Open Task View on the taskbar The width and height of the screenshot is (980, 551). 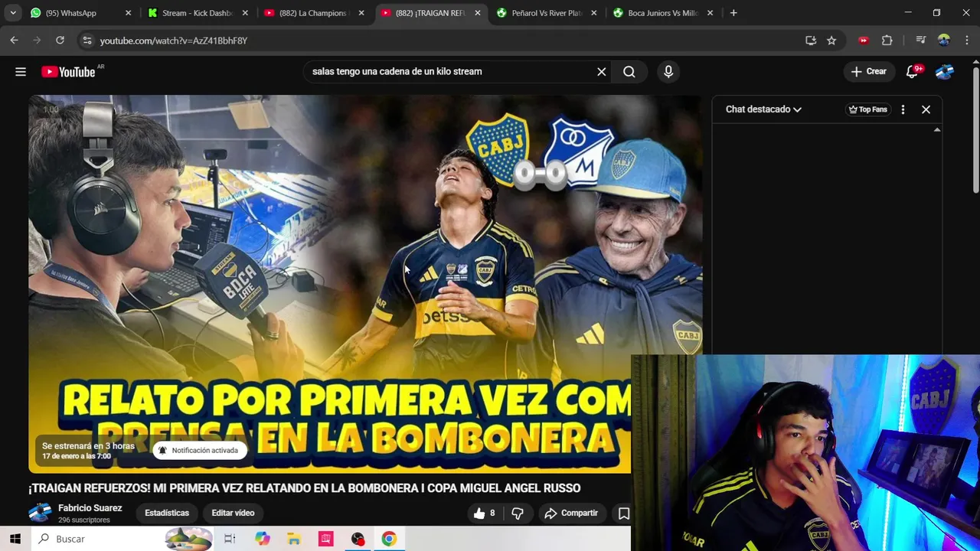pyautogui.click(x=230, y=540)
